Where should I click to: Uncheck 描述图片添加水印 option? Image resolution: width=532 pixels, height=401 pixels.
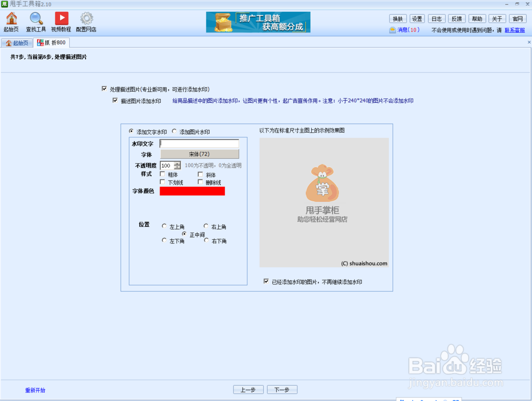click(113, 101)
